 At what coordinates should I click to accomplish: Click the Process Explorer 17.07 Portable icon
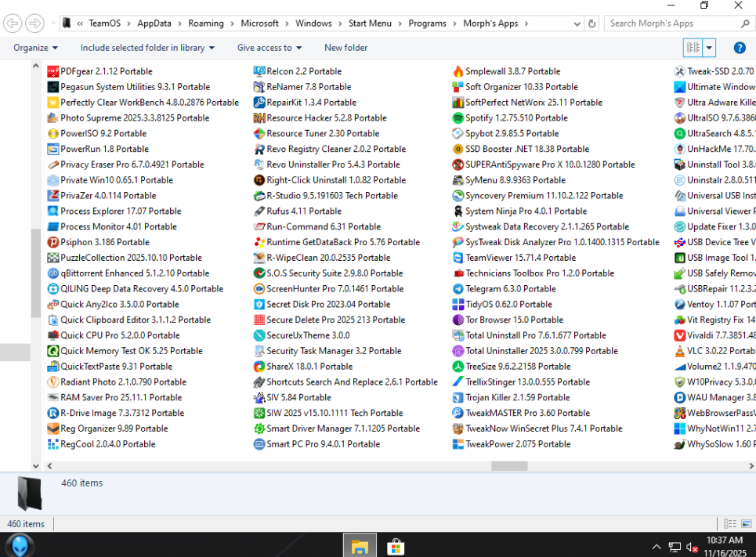pos(53,212)
